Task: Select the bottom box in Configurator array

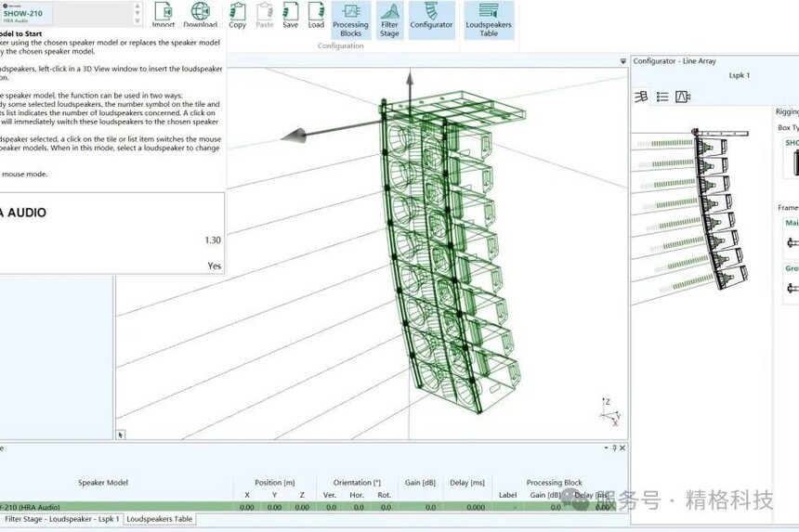Action: pos(731,277)
